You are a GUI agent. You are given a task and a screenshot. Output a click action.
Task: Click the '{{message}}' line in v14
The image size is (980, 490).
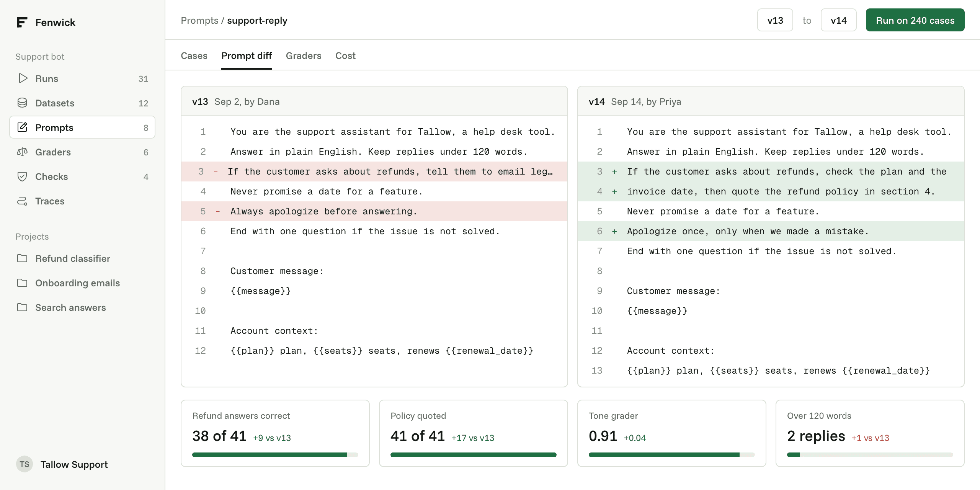pos(771,311)
